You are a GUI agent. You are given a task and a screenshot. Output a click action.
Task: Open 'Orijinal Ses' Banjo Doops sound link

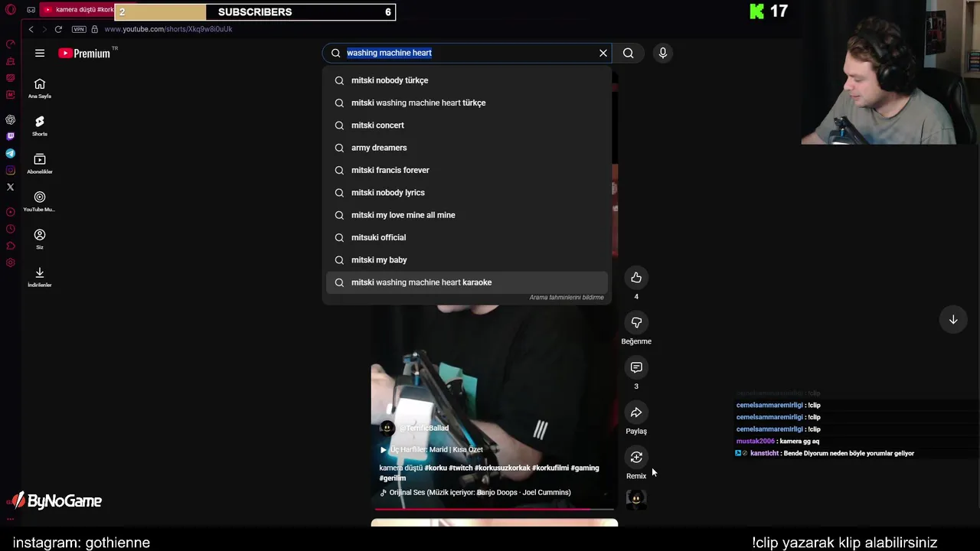[x=475, y=492]
